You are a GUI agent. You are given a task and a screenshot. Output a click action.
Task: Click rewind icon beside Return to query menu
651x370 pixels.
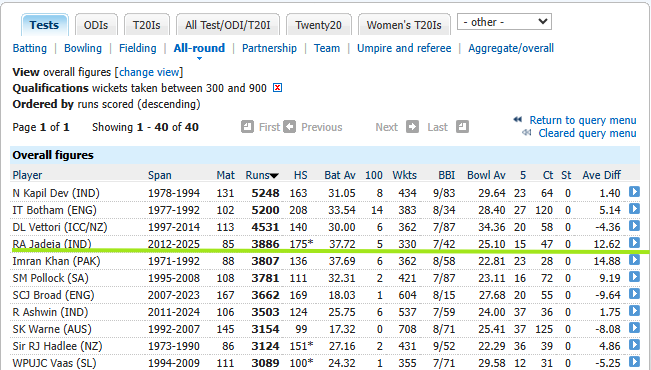[517, 120]
